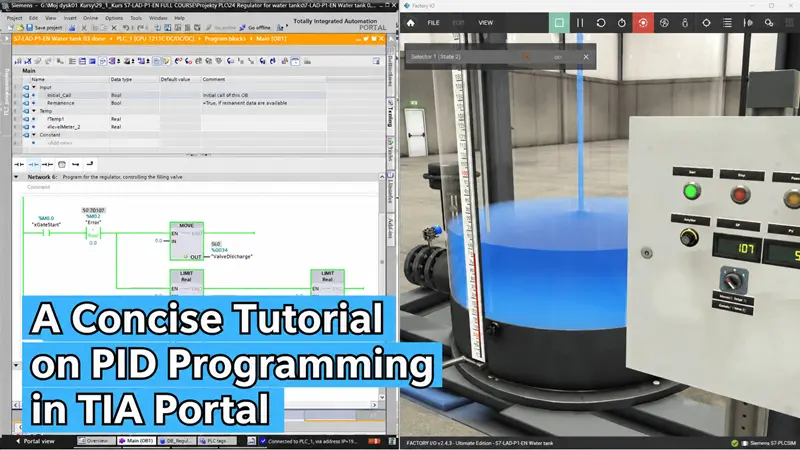
Task: Open the Factory IO FILE menu
Action: click(x=433, y=23)
